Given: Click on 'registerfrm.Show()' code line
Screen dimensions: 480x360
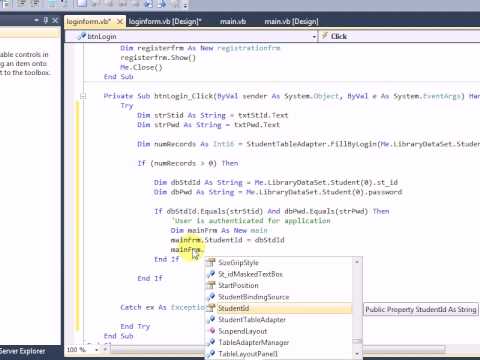Looking at the screenshot, I should tap(158, 58).
